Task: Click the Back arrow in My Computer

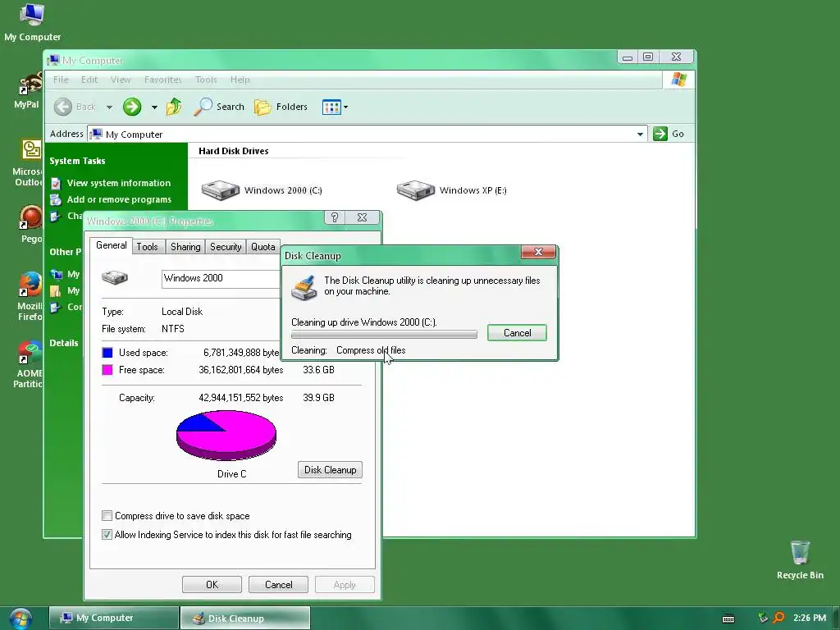Action: [x=63, y=107]
